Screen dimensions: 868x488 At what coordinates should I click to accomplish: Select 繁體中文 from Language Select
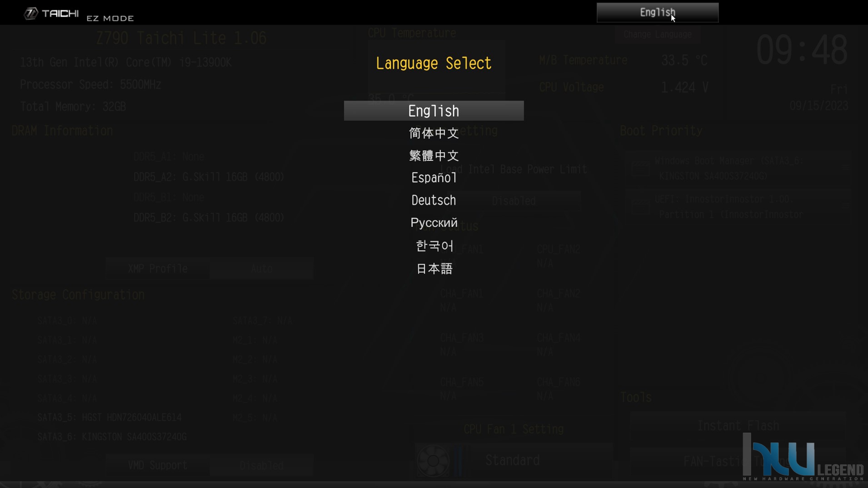434,156
